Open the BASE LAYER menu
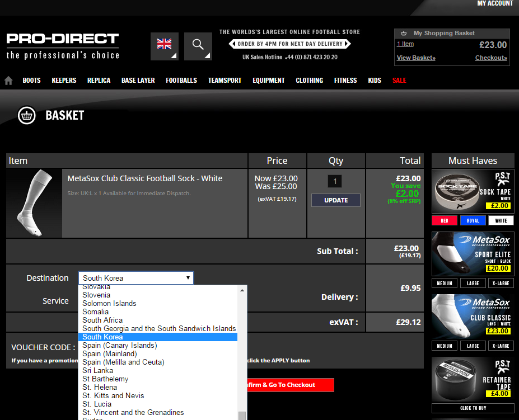 138,81
